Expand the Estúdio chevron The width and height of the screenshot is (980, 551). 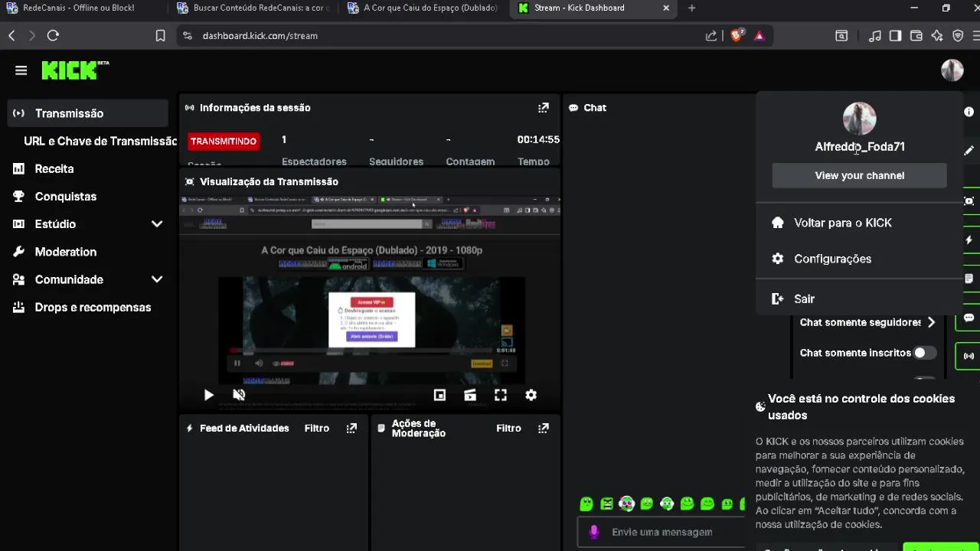157,224
